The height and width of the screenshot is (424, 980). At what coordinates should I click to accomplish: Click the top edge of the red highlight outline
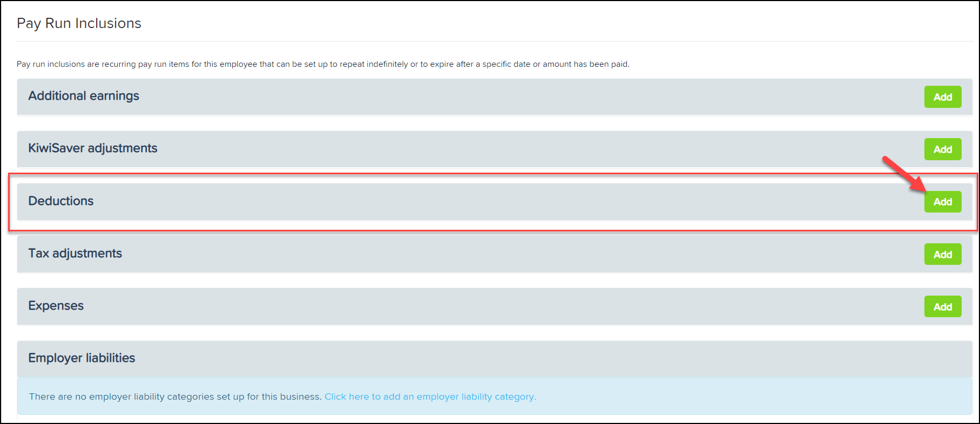coord(486,174)
